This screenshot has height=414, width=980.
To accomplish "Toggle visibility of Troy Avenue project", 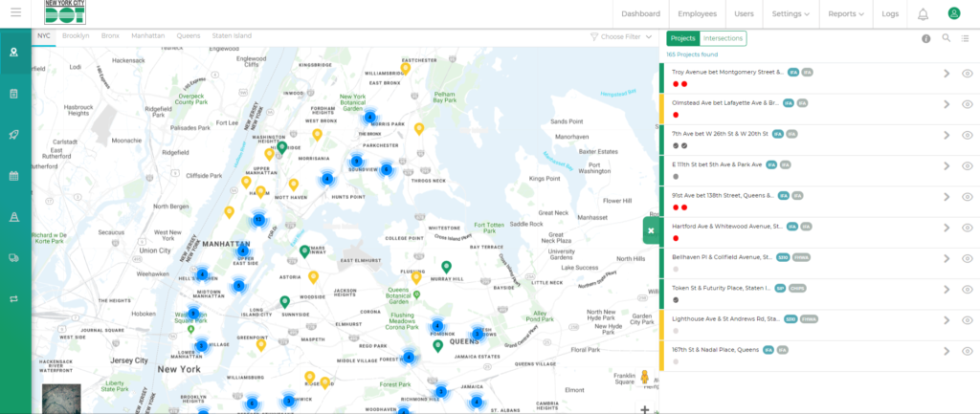I will click(x=967, y=74).
